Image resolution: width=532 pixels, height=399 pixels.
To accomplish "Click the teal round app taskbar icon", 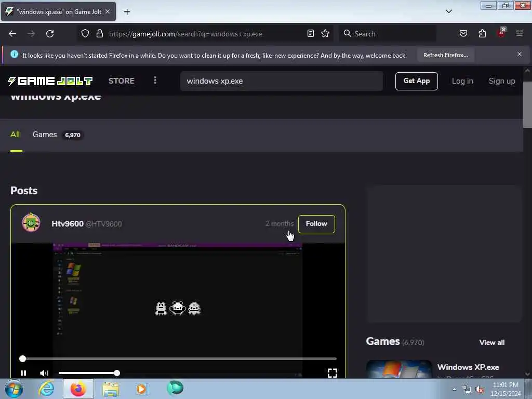I will tap(175, 388).
